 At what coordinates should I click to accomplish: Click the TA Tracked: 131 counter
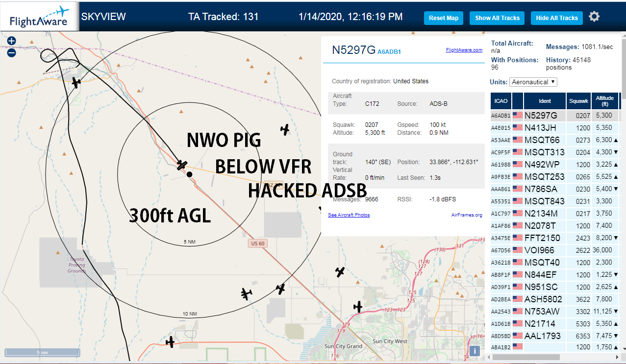(x=223, y=17)
